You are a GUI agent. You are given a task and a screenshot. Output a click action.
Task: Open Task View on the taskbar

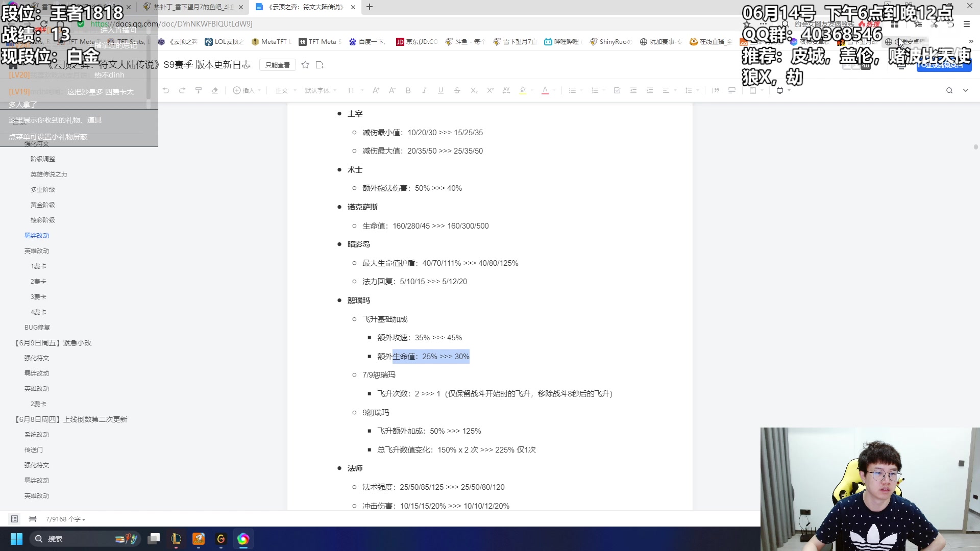pos(154,539)
